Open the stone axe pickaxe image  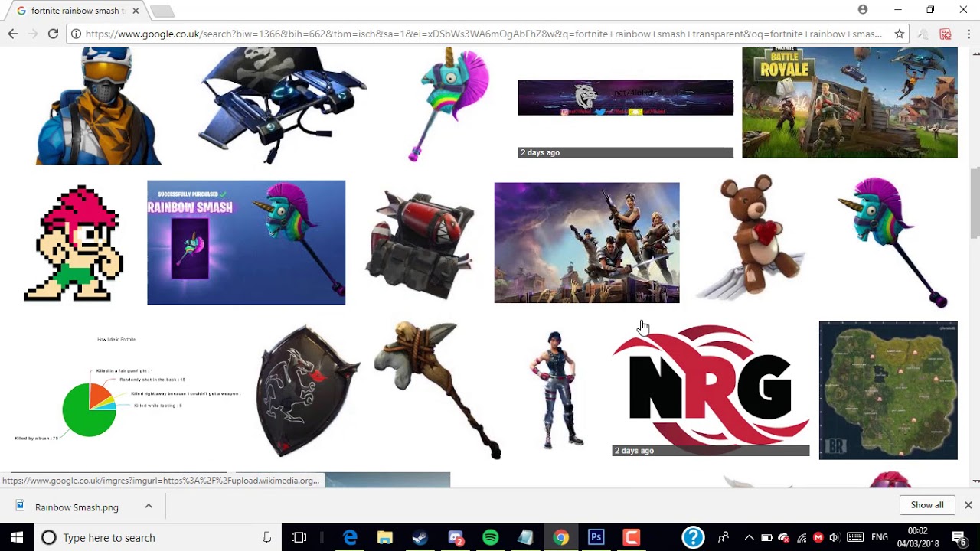tap(438, 390)
